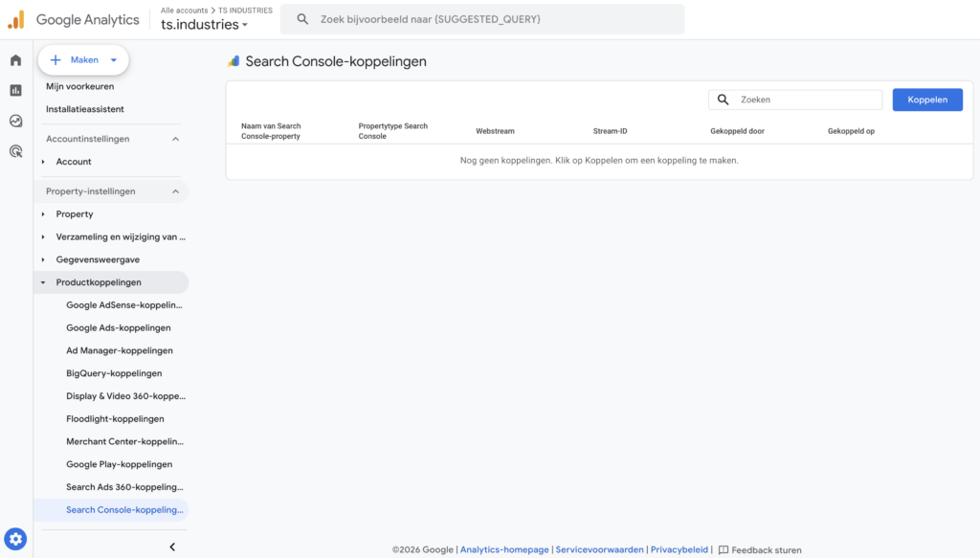Click the Gekoppeld door column header
Screen dimensions: 980x558
(738, 131)
